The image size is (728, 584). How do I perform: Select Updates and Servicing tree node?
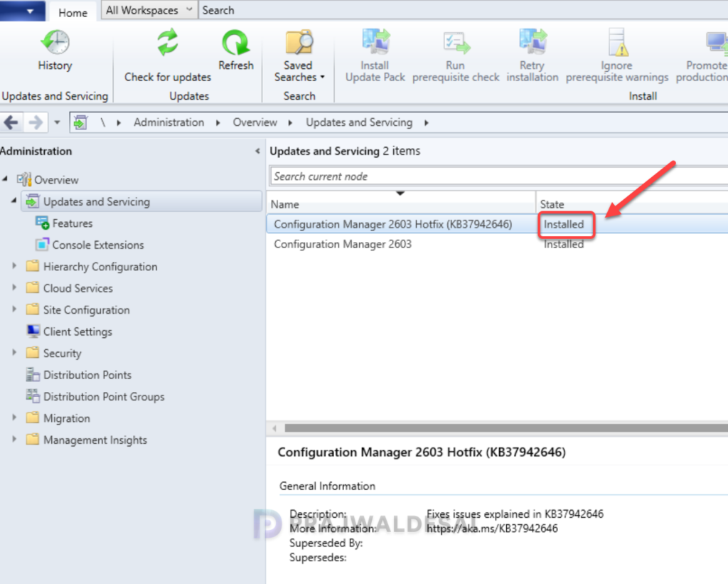142,201
